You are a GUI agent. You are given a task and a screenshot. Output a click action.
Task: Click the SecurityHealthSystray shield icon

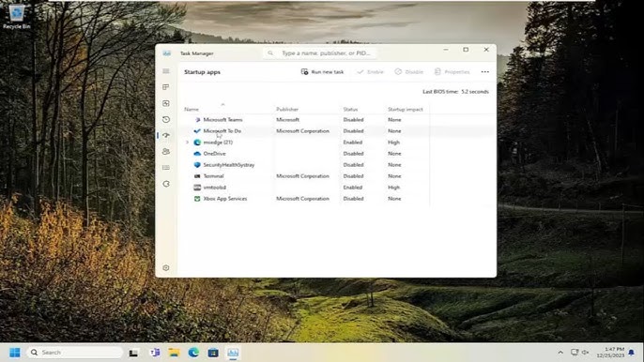197,164
